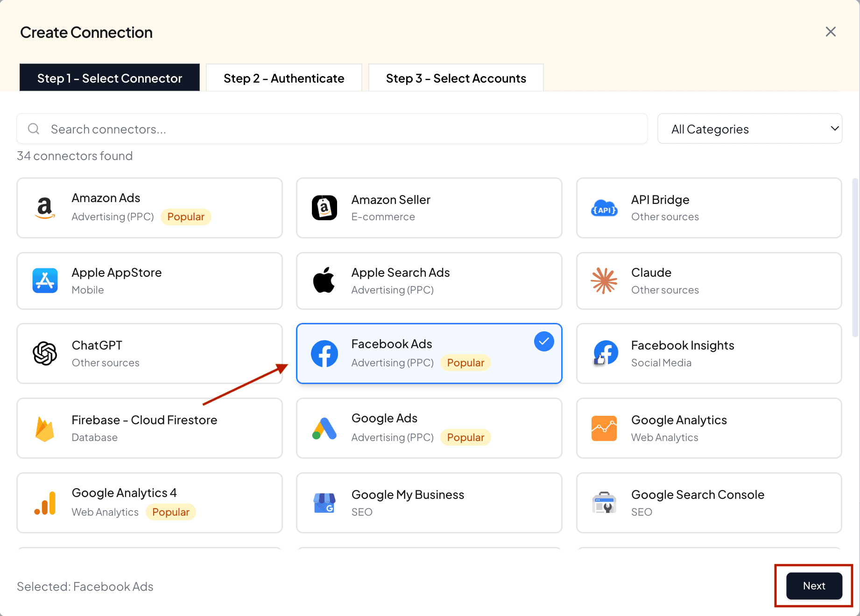Pick the Google Analytics connector name
Viewport: 860px width, 616px height.
[x=679, y=420]
